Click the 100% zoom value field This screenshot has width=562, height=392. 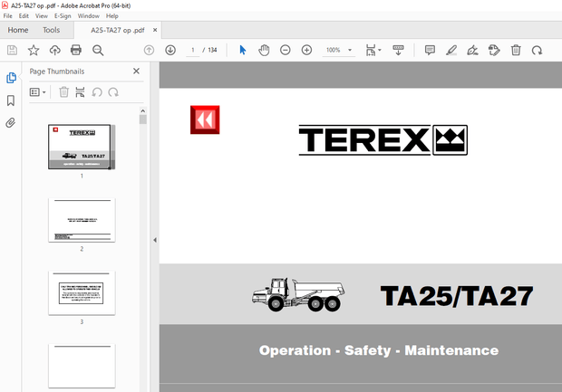(x=334, y=50)
